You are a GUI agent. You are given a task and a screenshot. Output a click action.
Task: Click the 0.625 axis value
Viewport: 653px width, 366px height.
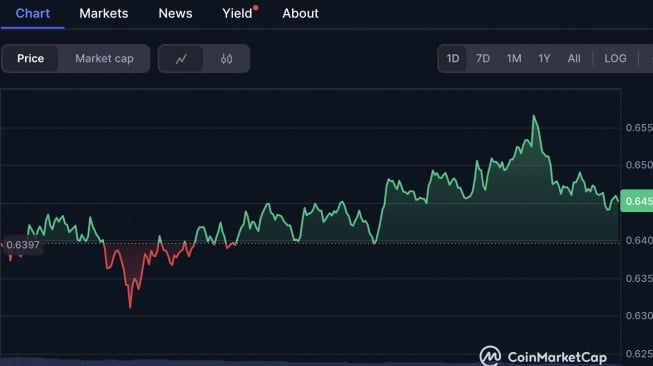(x=639, y=354)
